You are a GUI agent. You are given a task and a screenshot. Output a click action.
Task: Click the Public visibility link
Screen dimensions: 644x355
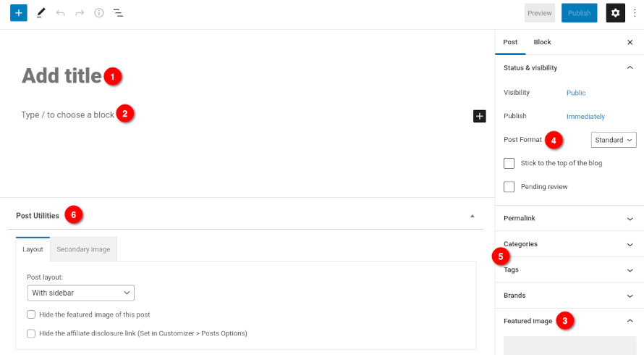(576, 93)
